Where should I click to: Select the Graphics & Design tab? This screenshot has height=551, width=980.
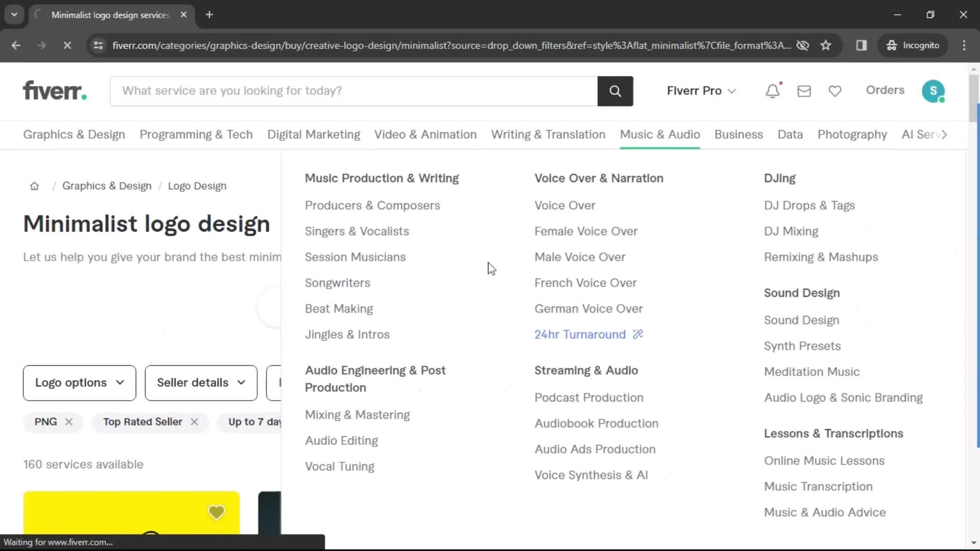click(73, 135)
